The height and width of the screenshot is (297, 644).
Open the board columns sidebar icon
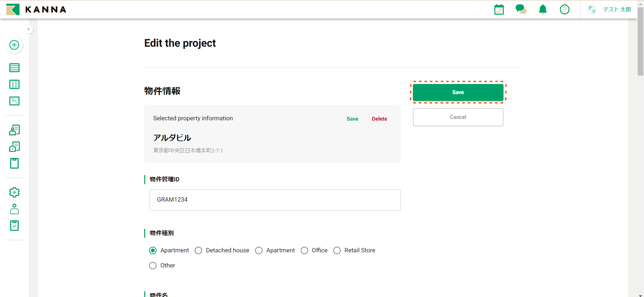pos(14,84)
